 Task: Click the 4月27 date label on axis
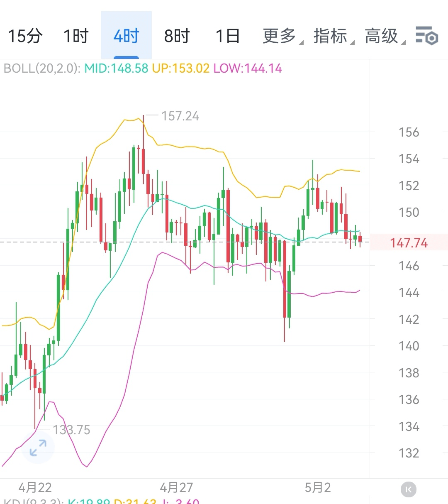pyautogui.click(x=176, y=487)
